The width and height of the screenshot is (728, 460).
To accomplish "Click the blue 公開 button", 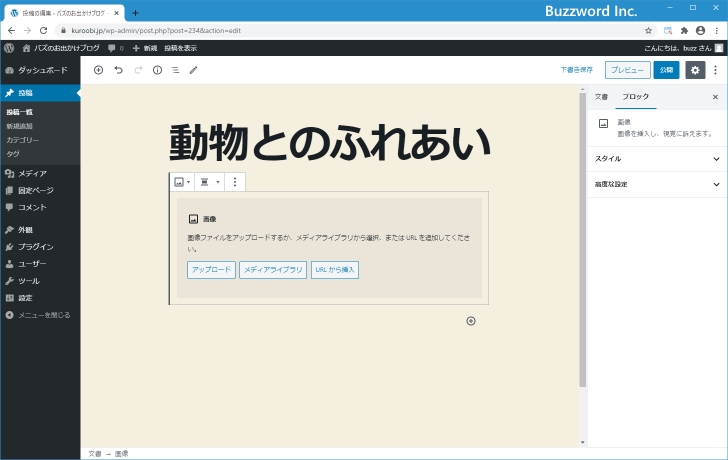I will (x=666, y=70).
